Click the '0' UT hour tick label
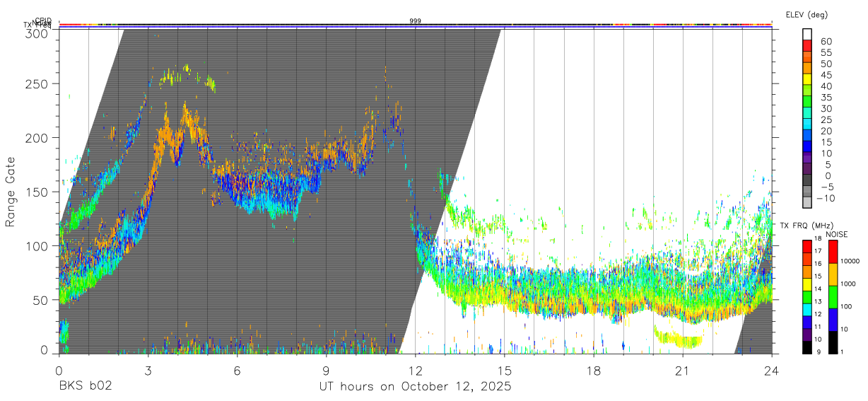This screenshot has height=401, width=868. [59, 370]
